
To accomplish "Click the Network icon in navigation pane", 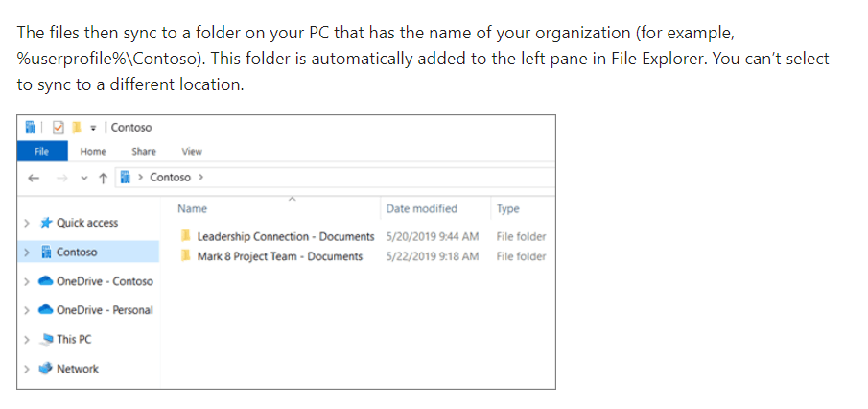I will pos(45,369).
